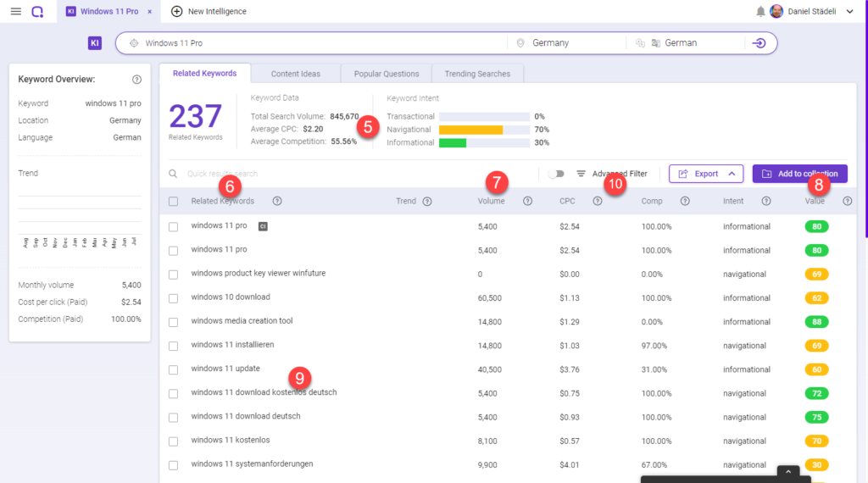868x483 pixels.
Task: Click the purple KI badge beside search bar
Action: 95,42
